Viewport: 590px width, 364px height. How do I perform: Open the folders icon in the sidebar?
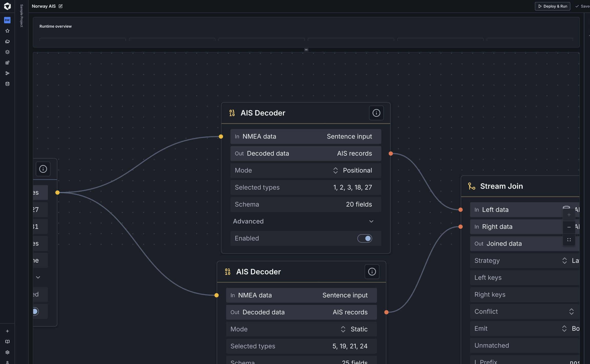pyautogui.click(x=7, y=41)
